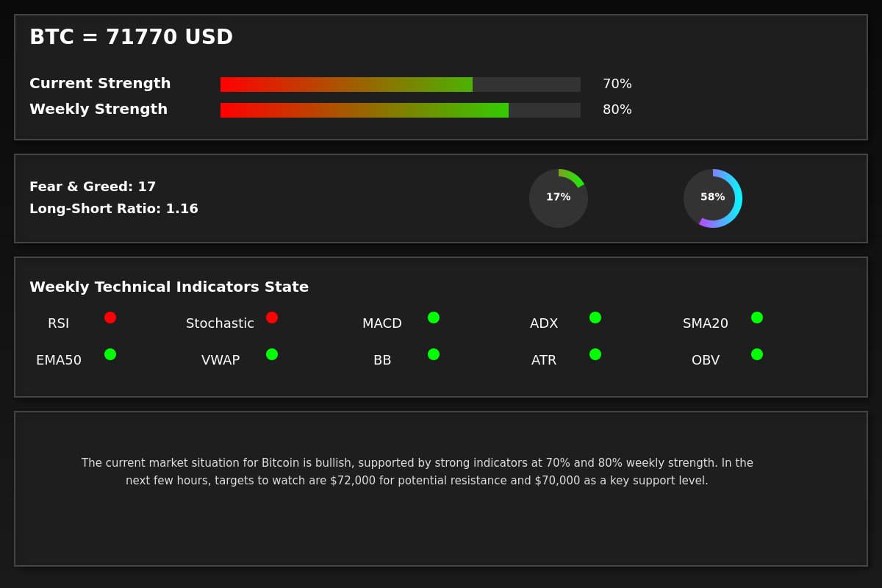Click the VWAP indicator dot
The width and height of the screenshot is (882, 588).
click(272, 354)
